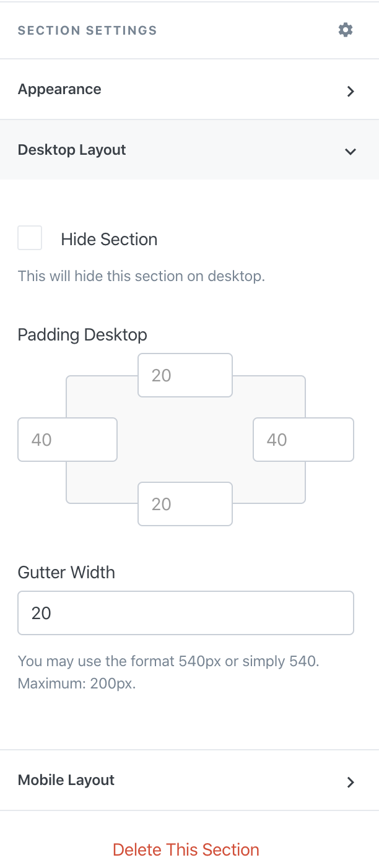Focus the right padding field showing 40
The height and width of the screenshot is (868, 379).
click(303, 440)
